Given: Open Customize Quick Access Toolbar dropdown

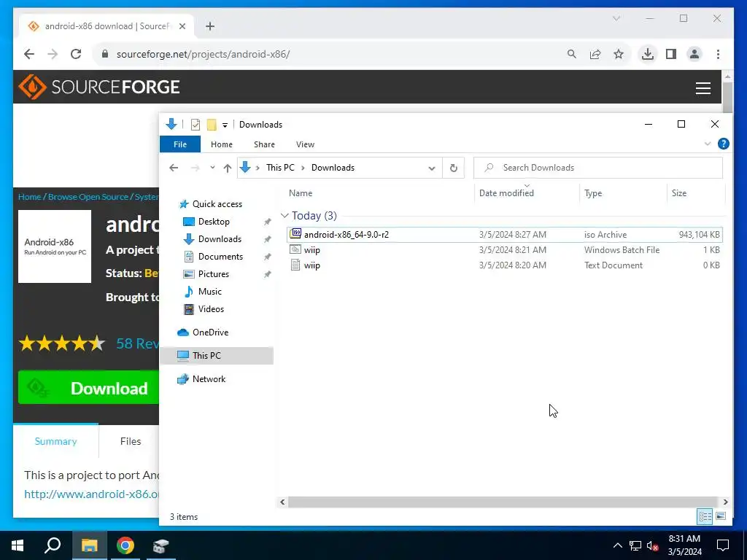Looking at the screenshot, I should point(225,125).
